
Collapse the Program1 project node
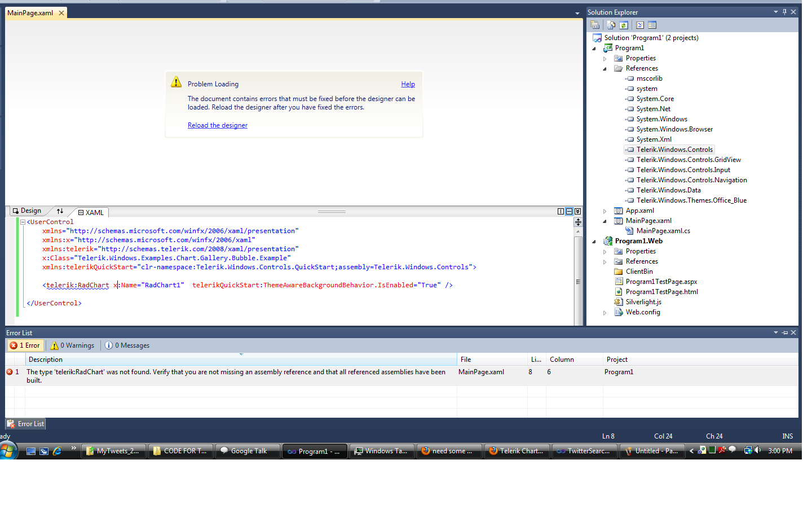pos(594,49)
